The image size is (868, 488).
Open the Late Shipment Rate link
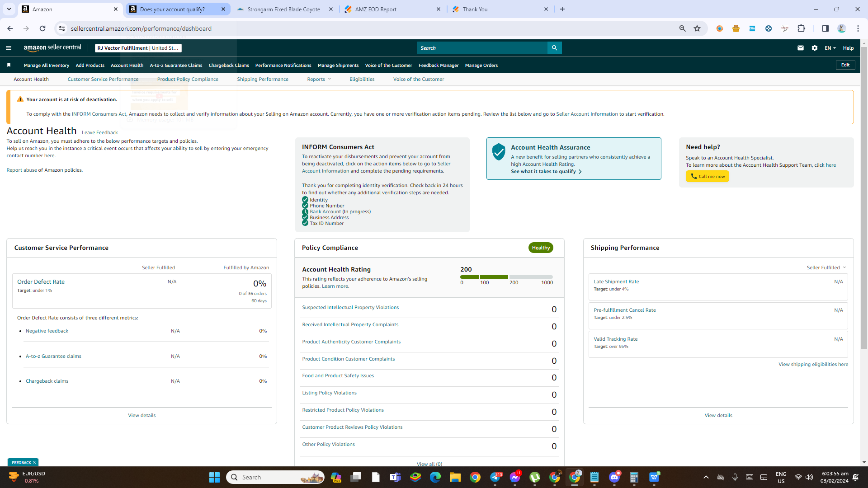(x=616, y=282)
